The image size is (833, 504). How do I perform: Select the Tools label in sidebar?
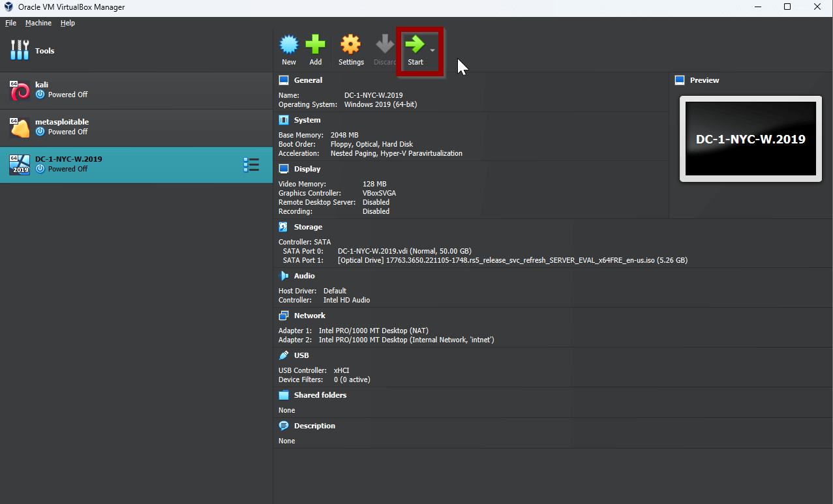(x=45, y=51)
